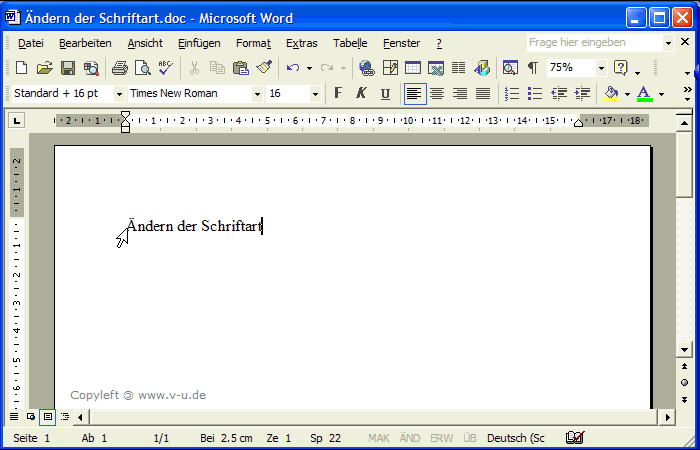Undo the last action
The height and width of the screenshot is (450, 700).
[x=293, y=68]
